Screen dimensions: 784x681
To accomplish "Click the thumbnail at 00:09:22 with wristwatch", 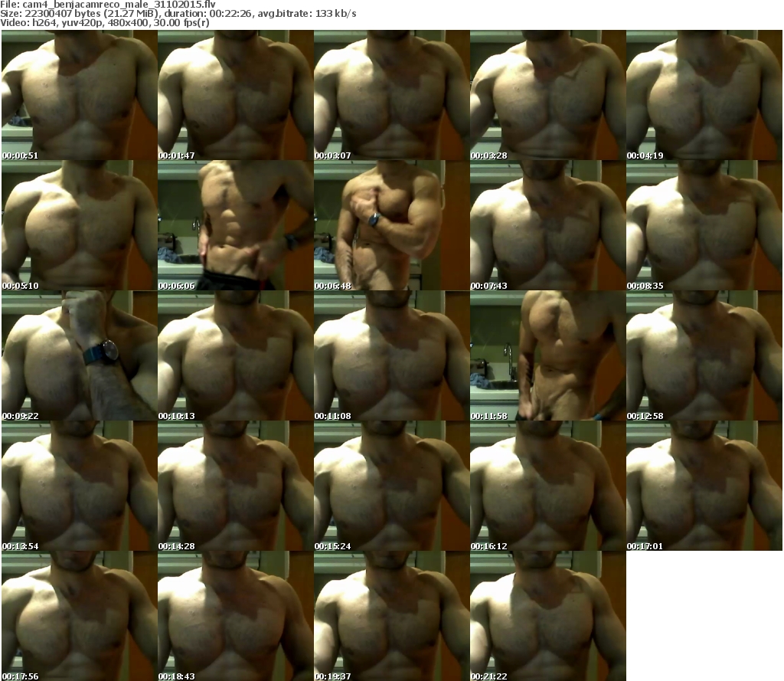I will pyautogui.click(x=80, y=355).
